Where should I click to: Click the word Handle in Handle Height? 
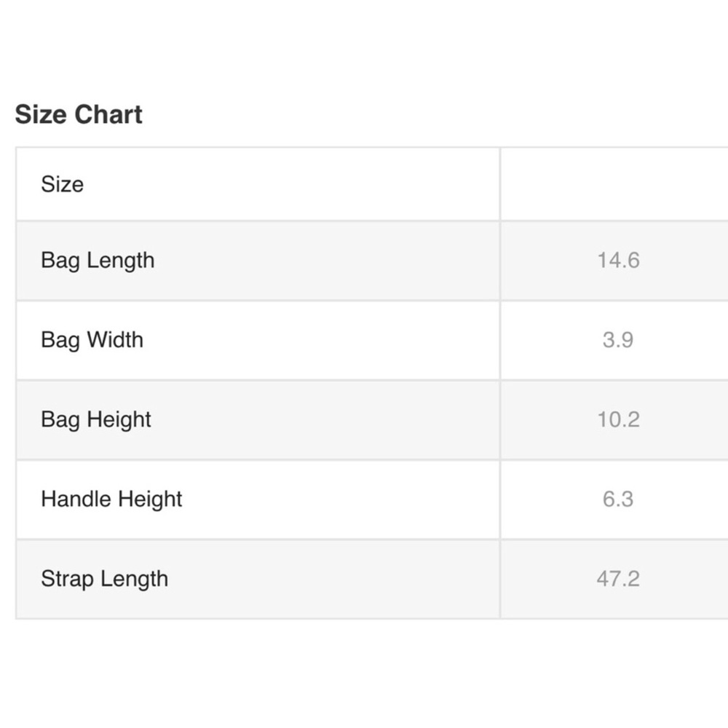(x=76, y=499)
